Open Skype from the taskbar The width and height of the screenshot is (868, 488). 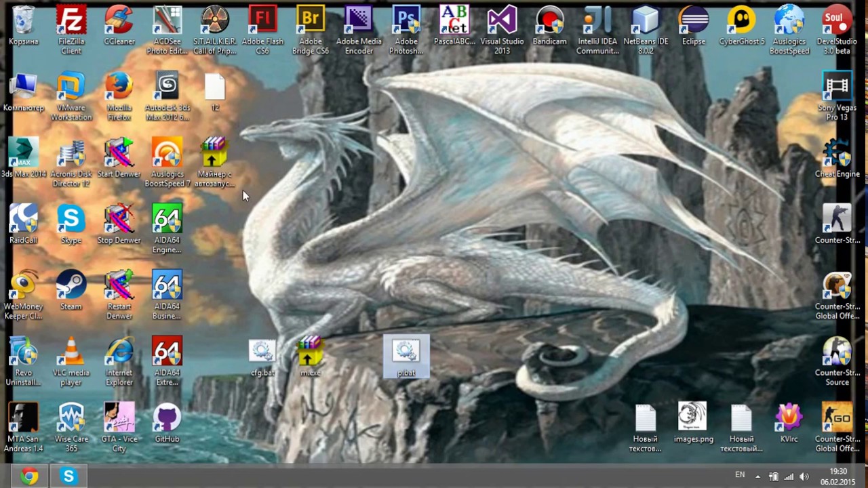(68, 476)
